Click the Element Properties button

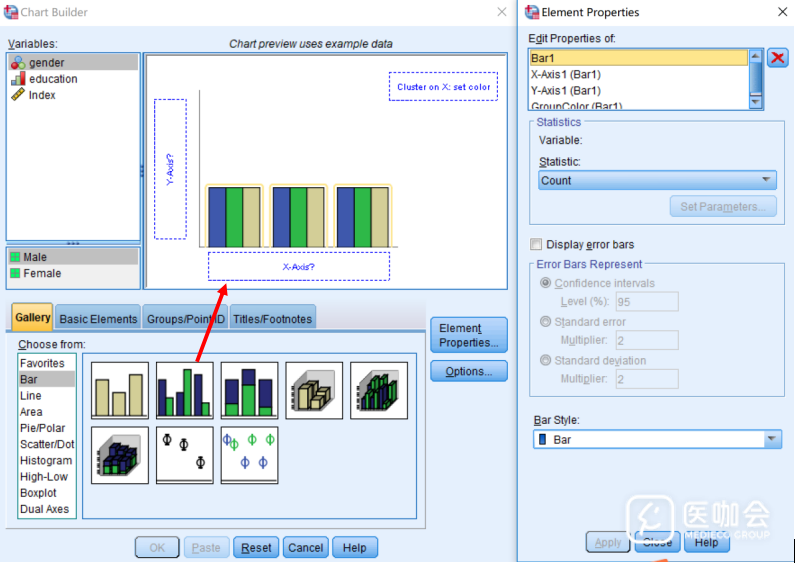(468, 335)
